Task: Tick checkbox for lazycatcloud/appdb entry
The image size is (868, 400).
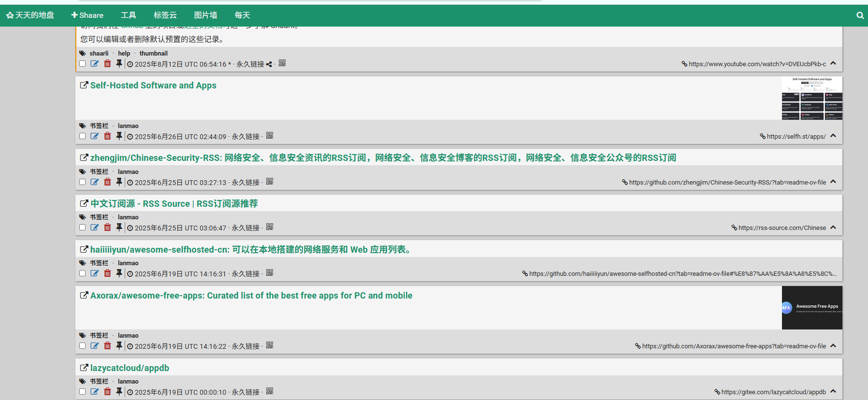Action: [x=82, y=392]
